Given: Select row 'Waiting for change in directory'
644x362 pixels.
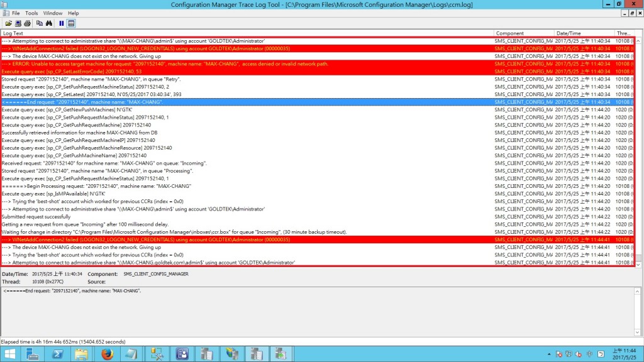Looking at the screenshot, I should (318, 232).
